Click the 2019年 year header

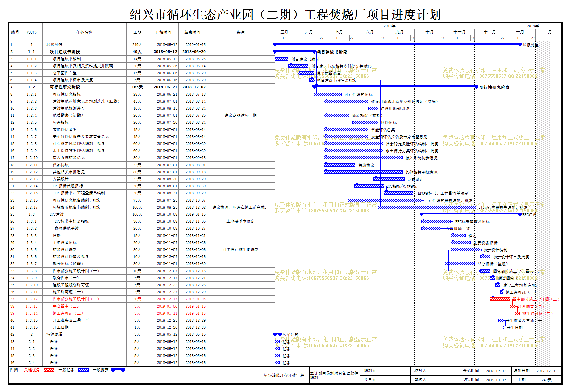coord(533,26)
